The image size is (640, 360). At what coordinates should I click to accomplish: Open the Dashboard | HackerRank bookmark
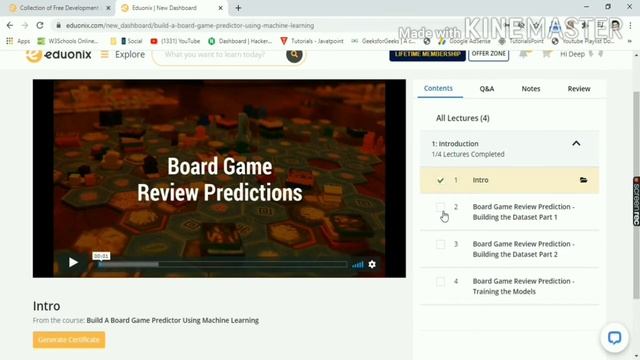coord(240,41)
